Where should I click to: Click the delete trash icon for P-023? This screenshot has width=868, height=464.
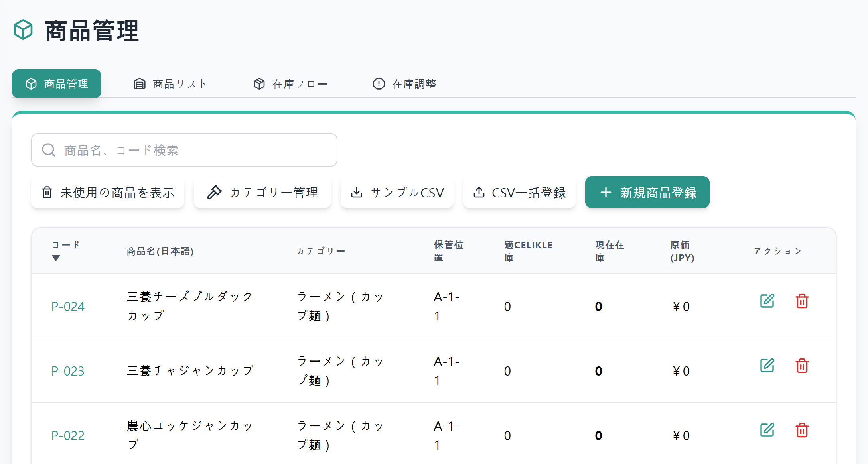[x=802, y=366]
